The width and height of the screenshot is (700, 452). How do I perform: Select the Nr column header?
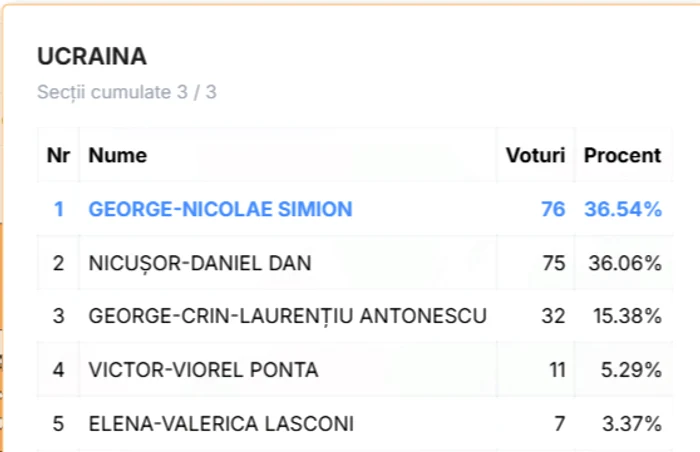click(x=58, y=155)
